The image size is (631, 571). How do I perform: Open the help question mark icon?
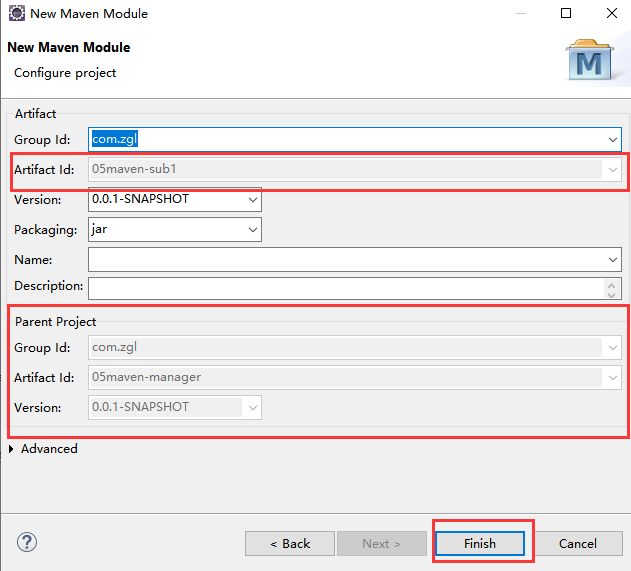[x=27, y=542]
